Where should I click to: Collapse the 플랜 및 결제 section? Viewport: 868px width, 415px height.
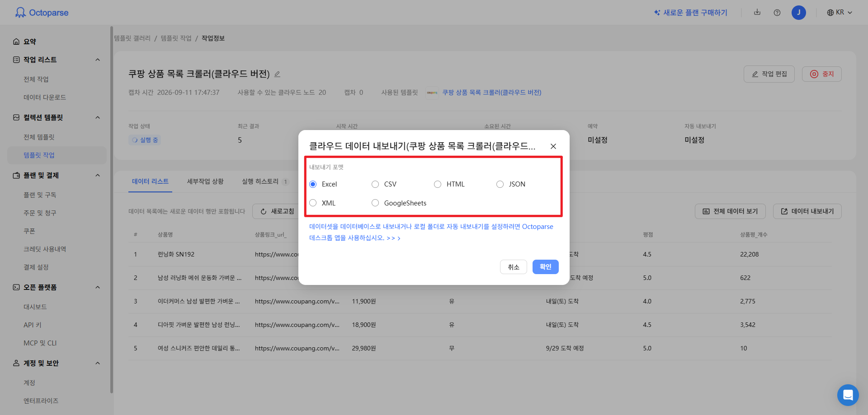coord(98,175)
